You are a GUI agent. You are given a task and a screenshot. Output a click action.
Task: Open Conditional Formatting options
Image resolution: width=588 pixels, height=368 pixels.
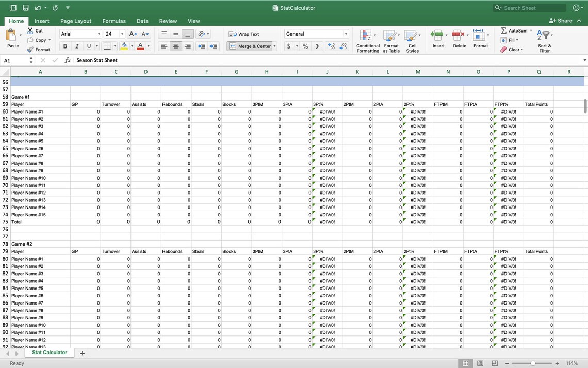[x=367, y=40]
